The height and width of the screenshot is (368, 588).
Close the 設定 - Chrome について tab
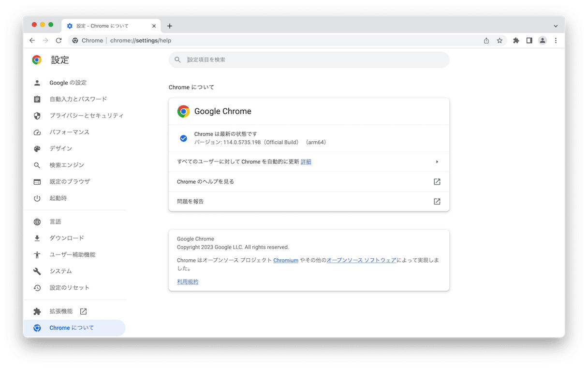coord(154,26)
